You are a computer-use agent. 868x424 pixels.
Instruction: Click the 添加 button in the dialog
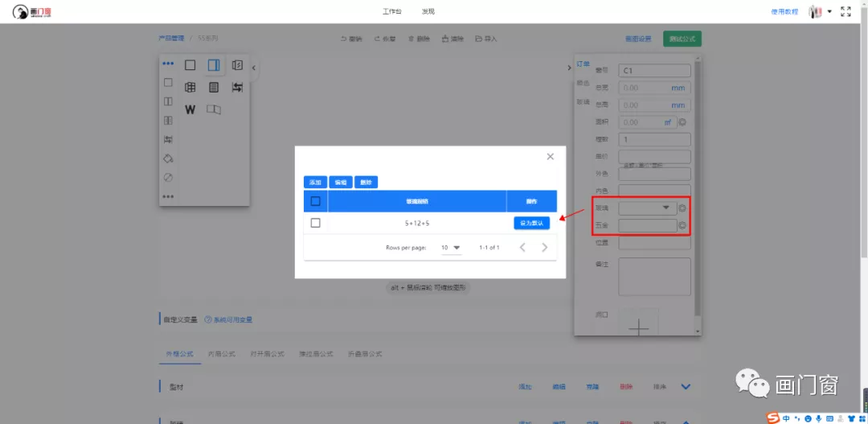315,183
